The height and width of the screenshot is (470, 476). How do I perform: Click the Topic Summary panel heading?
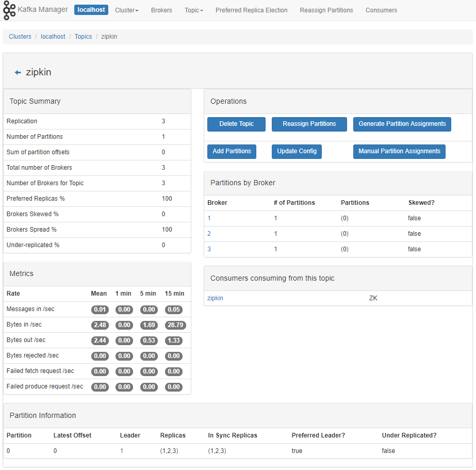[35, 102]
